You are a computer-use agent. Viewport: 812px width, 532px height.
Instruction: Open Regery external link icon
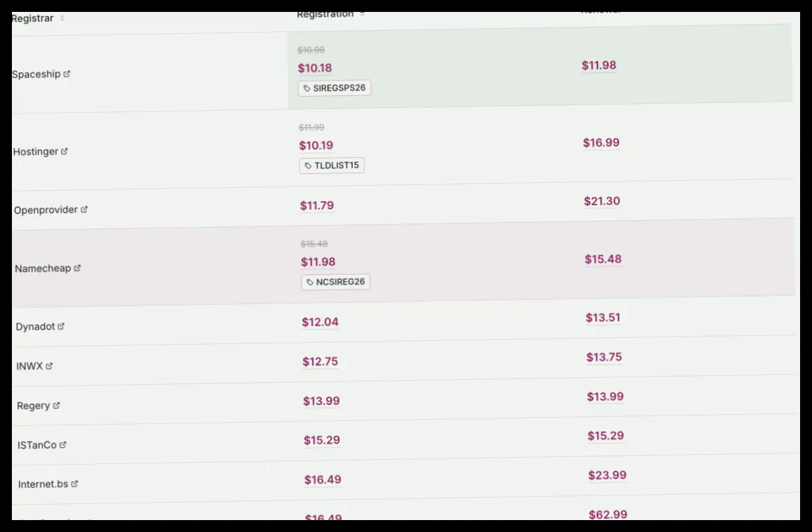tap(56, 405)
